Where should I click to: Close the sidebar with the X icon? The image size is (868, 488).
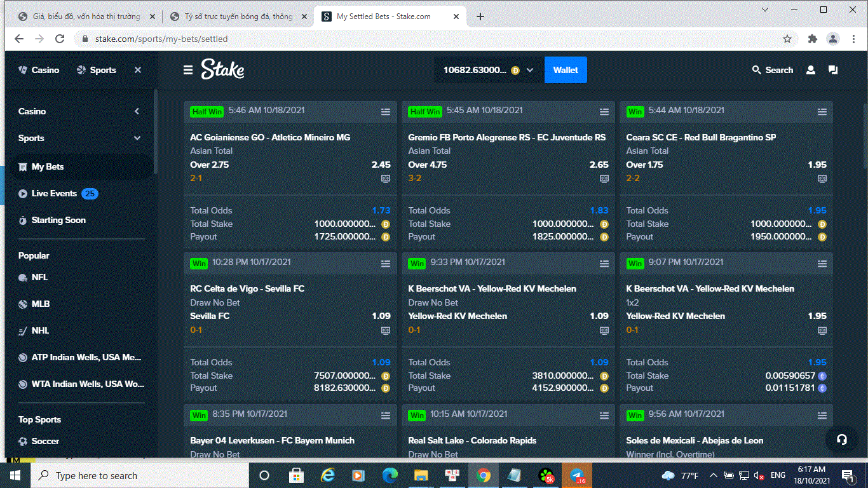click(138, 70)
